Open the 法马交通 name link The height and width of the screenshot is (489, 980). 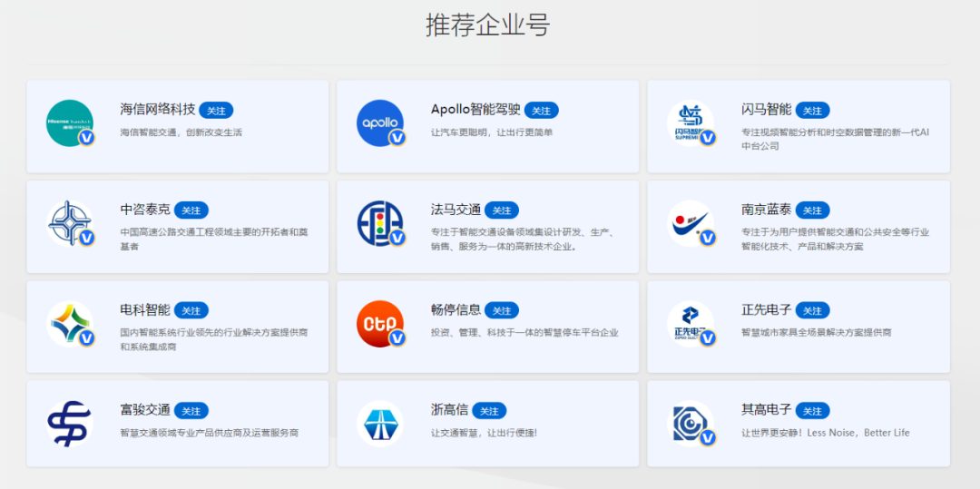click(x=456, y=210)
